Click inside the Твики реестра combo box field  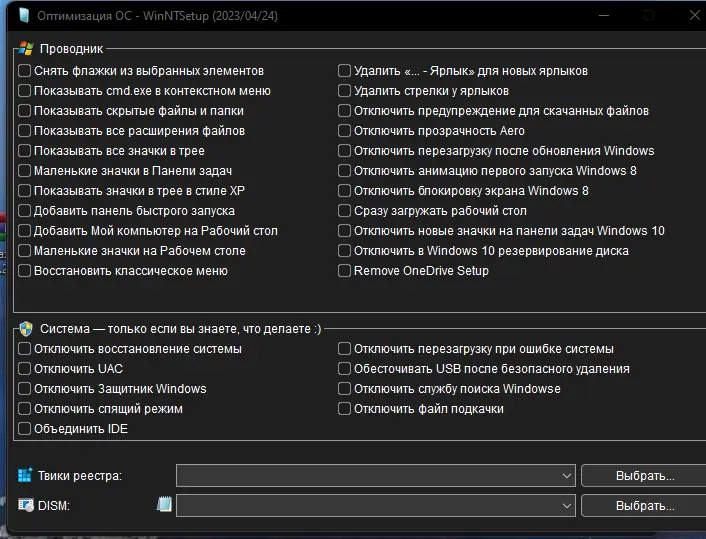pyautogui.click(x=376, y=476)
